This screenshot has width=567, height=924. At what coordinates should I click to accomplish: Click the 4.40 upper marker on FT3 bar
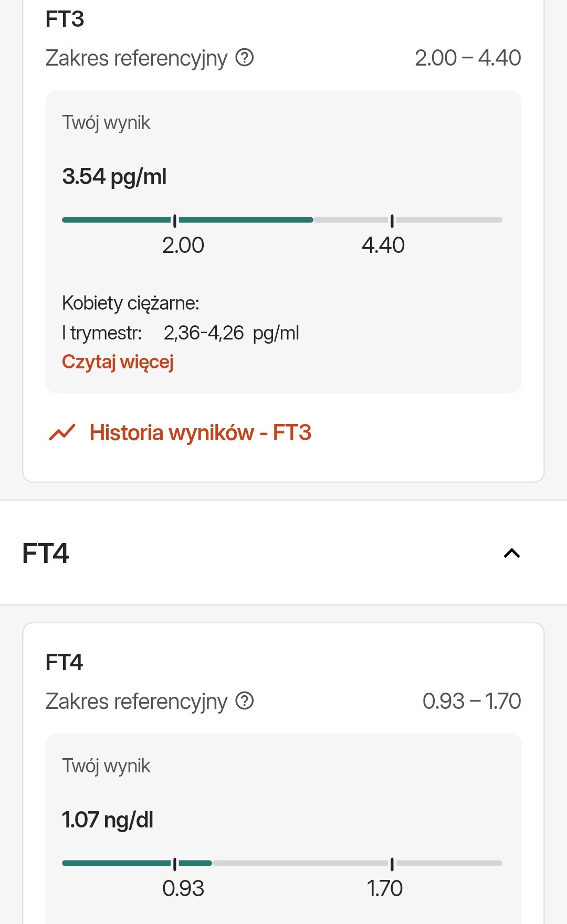pos(392,221)
